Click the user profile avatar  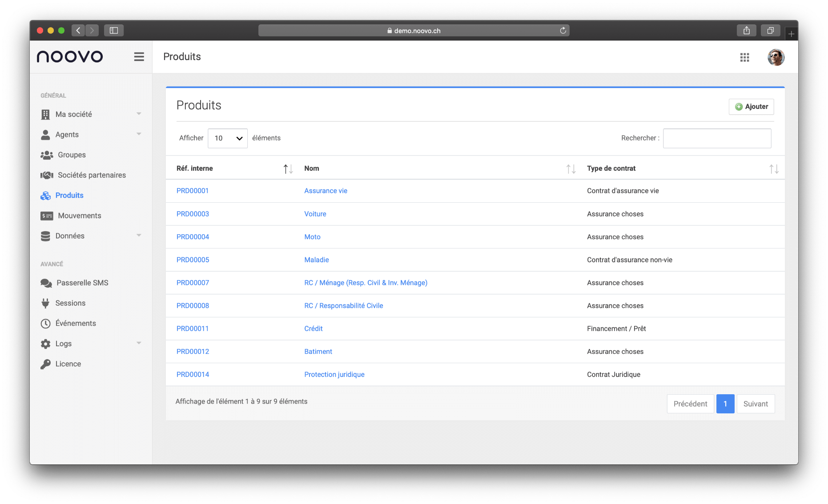coord(776,57)
